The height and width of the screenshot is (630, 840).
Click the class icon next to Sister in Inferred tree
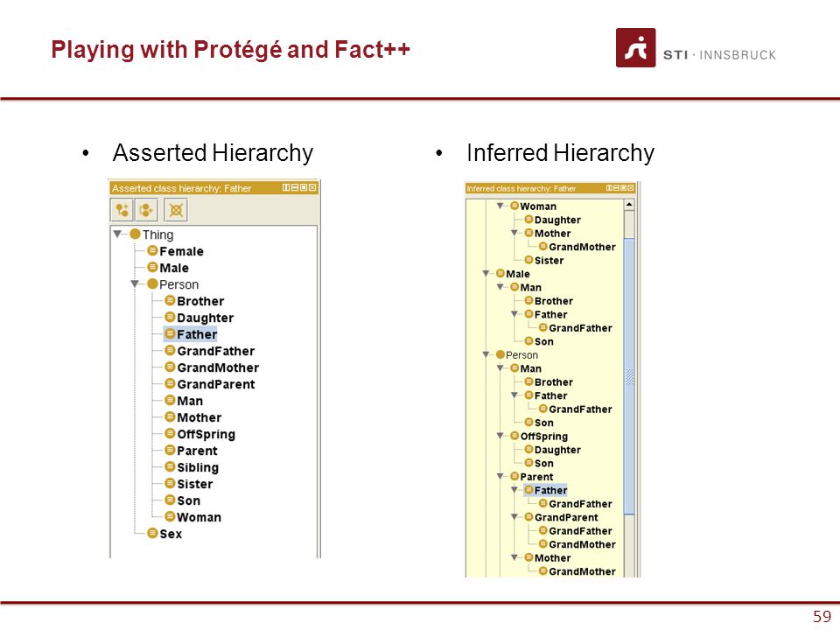(528, 260)
